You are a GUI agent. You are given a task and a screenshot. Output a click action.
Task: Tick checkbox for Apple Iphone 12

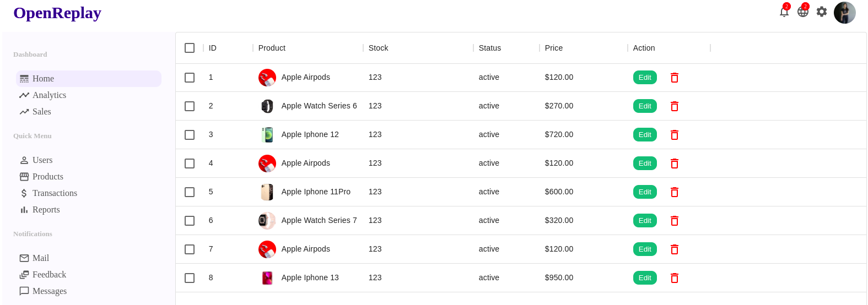190,135
